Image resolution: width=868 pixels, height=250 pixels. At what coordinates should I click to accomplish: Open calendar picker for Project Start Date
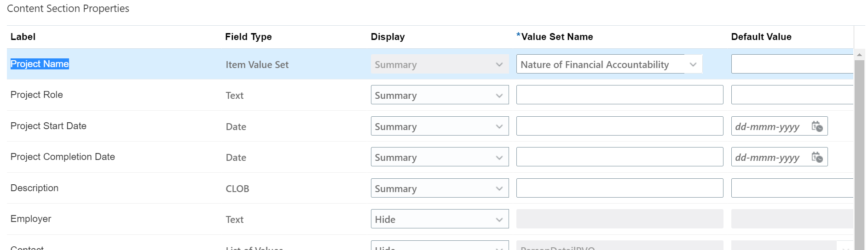tap(817, 126)
